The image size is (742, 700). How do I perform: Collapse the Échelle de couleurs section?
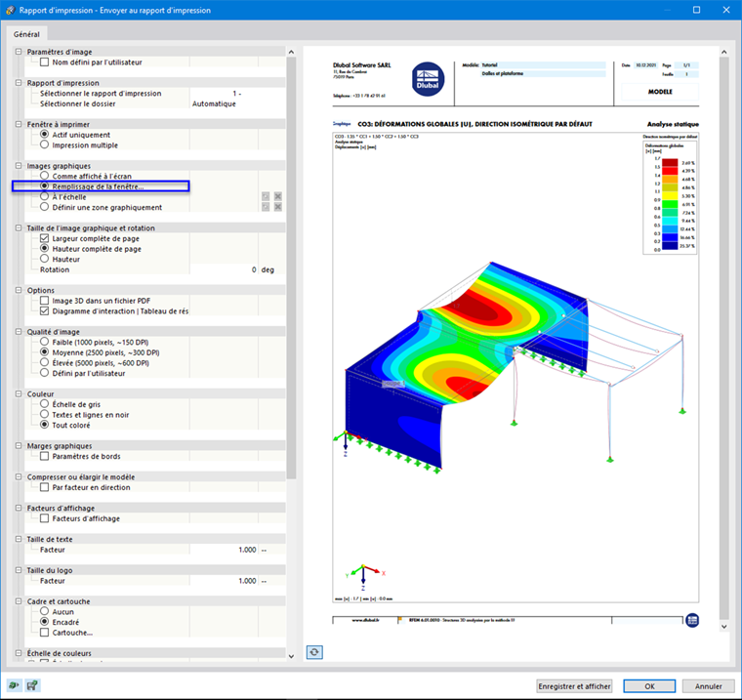click(19, 653)
